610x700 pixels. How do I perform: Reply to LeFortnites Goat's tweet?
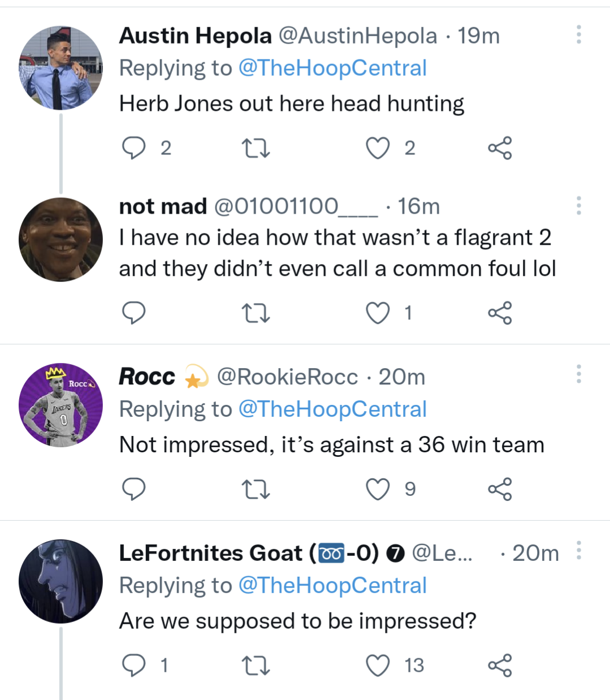click(133, 665)
